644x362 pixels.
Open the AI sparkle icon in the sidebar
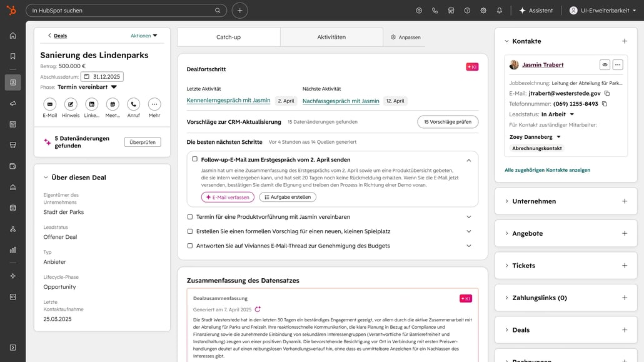(x=13, y=276)
